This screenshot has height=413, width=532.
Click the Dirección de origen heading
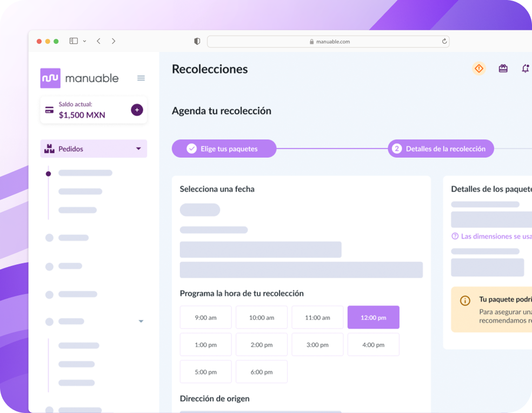pos(215,398)
